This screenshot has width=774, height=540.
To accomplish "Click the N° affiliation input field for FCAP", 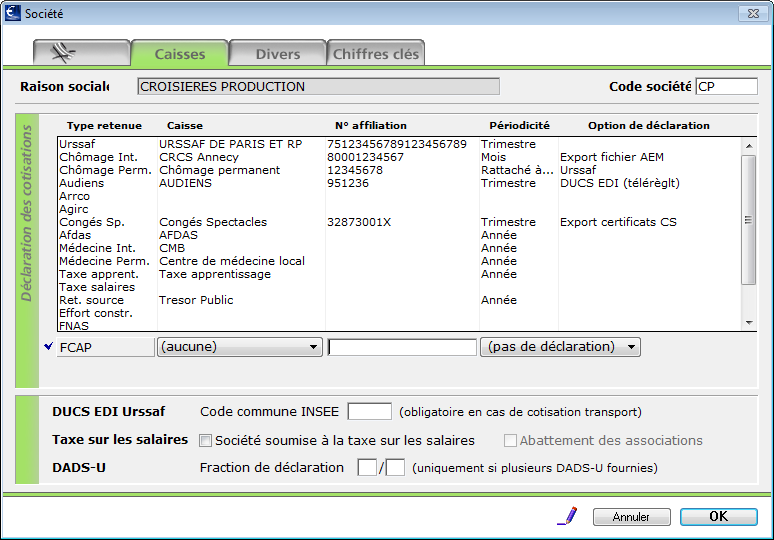I will (x=402, y=347).
